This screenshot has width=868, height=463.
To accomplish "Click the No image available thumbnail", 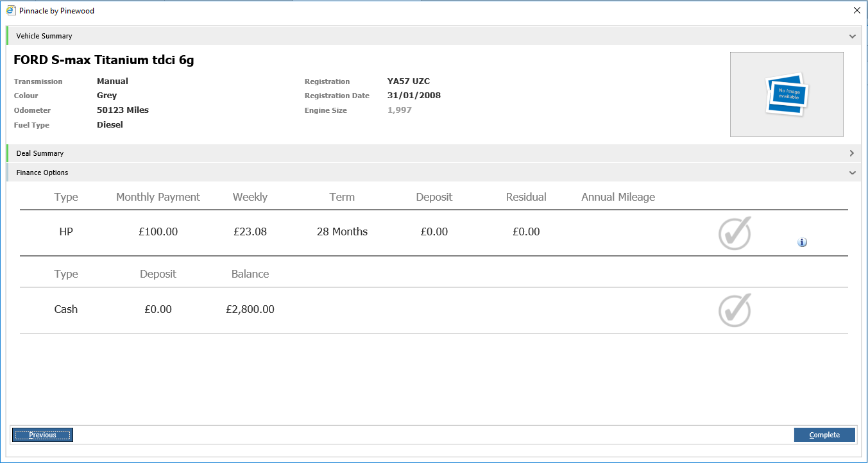I will tap(787, 94).
